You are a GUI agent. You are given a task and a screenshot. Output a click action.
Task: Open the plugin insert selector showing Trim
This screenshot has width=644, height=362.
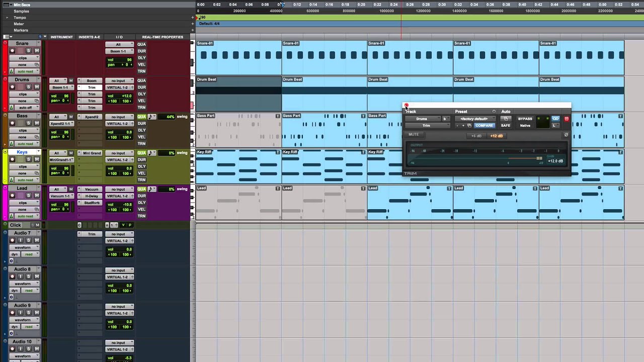coord(427,126)
